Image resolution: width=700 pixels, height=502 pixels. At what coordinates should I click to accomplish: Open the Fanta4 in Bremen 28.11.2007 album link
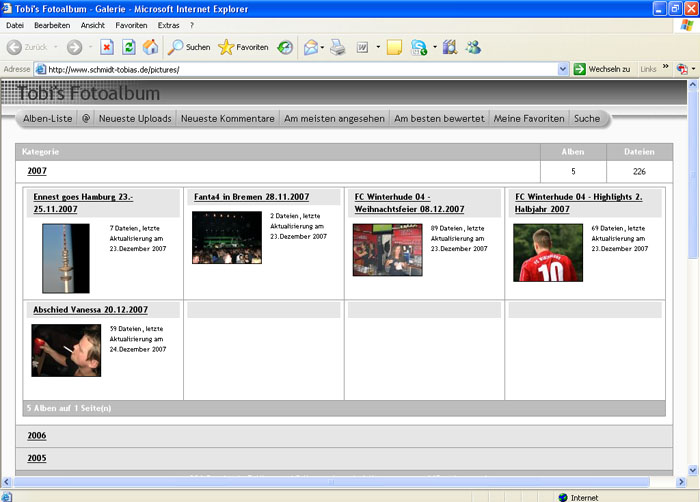(x=251, y=197)
